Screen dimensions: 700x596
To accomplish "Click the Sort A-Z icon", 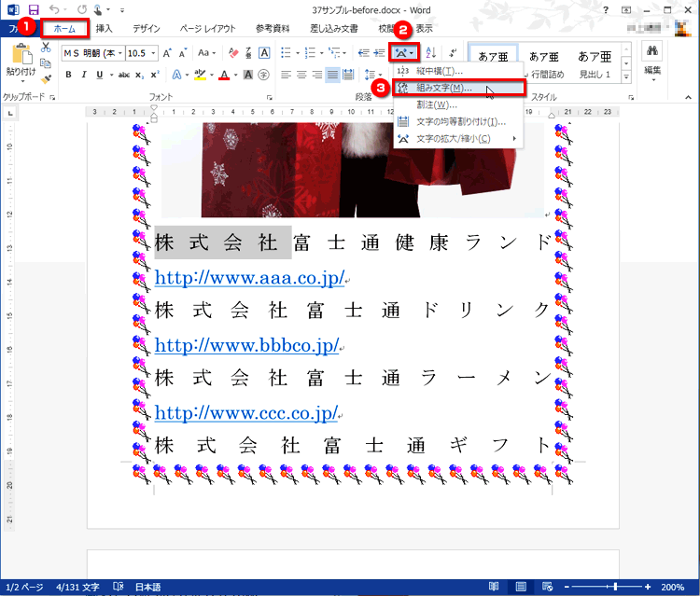I will point(431,52).
